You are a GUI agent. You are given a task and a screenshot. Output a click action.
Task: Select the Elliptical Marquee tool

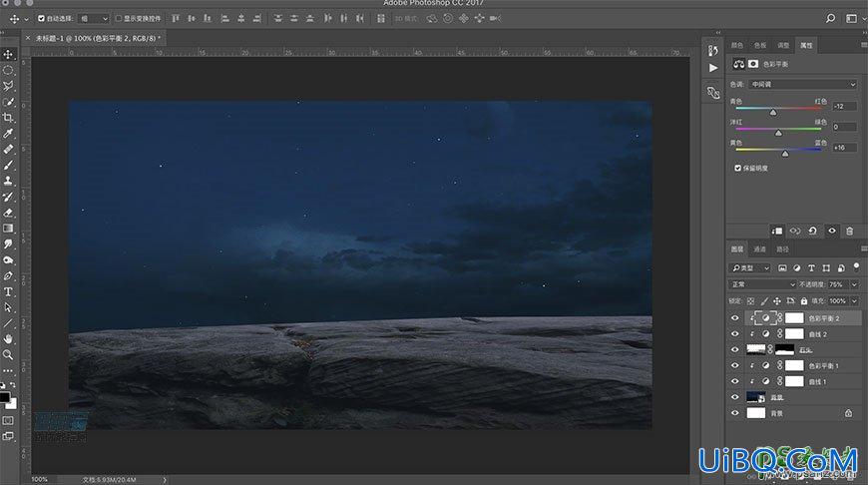point(8,70)
